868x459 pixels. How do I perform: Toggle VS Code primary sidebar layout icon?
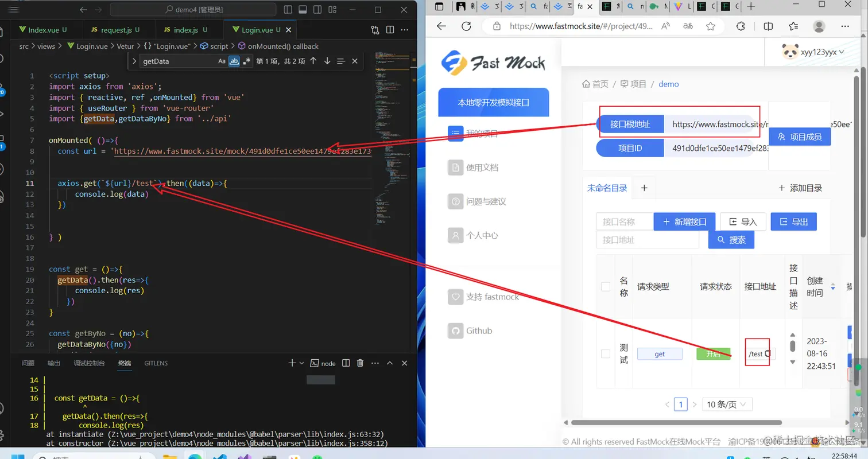[288, 10]
